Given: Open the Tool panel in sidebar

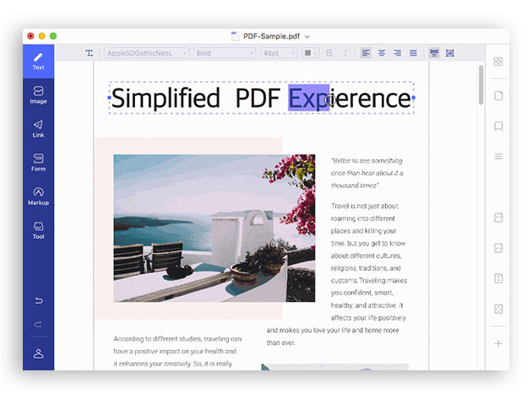Looking at the screenshot, I should pyautogui.click(x=38, y=229).
